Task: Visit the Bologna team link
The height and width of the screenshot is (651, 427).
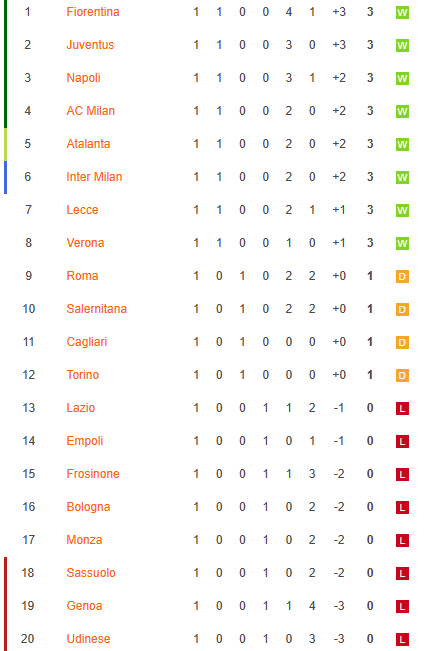Action: [x=88, y=507]
